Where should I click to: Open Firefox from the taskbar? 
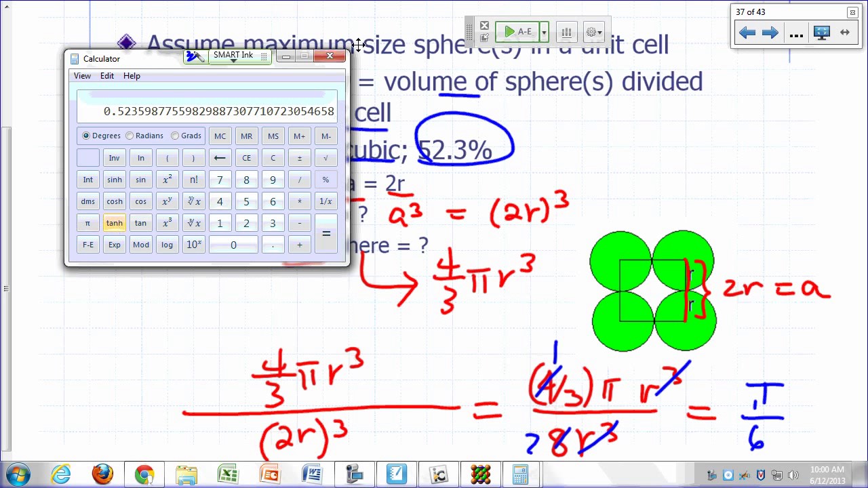click(x=103, y=474)
